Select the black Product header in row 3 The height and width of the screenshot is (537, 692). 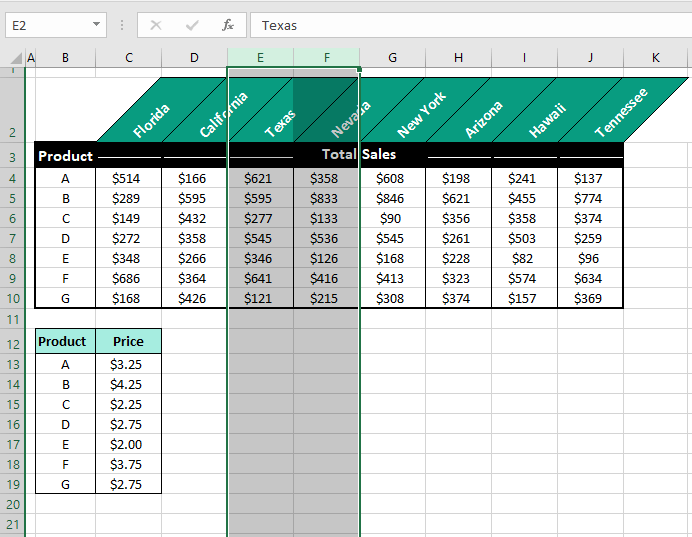coord(65,156)
